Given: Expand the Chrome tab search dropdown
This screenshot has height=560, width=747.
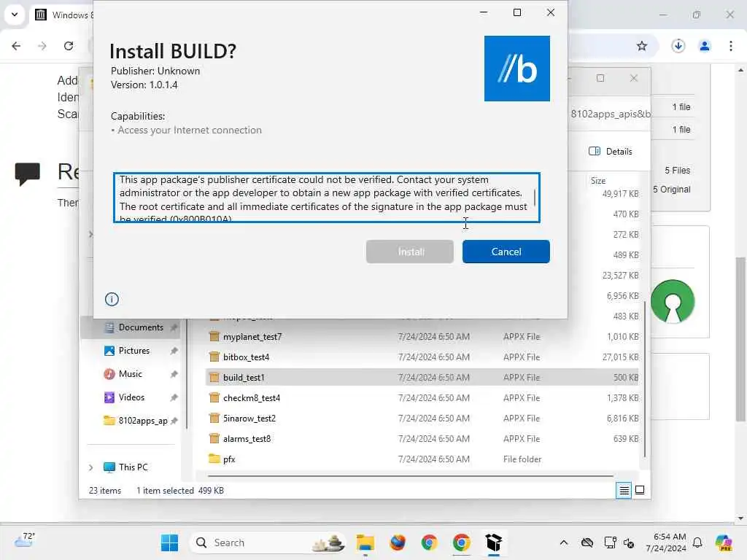Looking at the screenshot, I should (15, 15).
